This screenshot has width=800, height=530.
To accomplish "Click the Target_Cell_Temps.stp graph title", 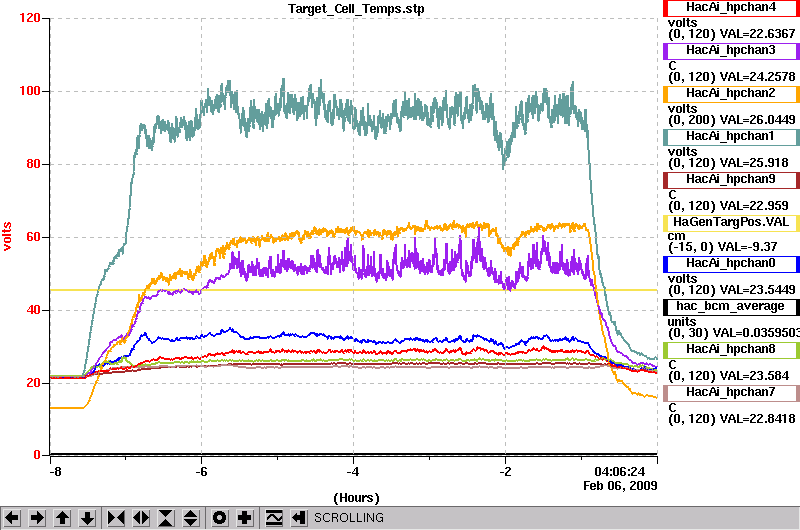I will [356, 9].
